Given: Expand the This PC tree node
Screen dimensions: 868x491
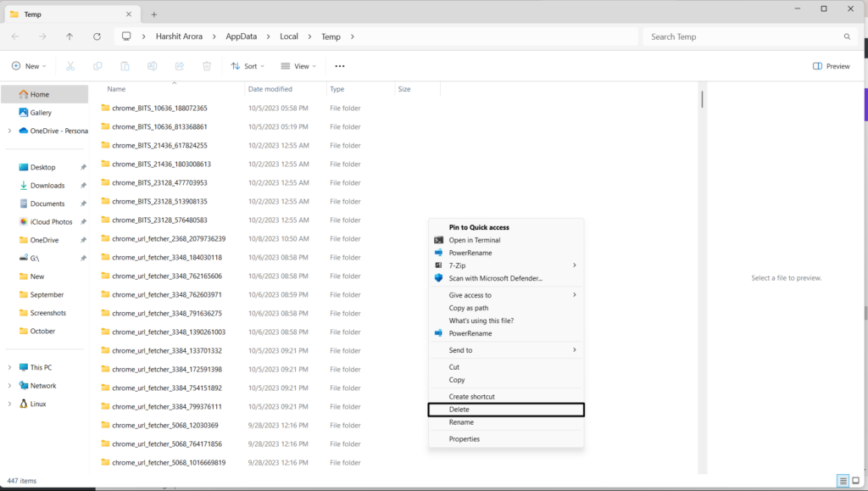Looking at the screenshot, I should (9, 367).
